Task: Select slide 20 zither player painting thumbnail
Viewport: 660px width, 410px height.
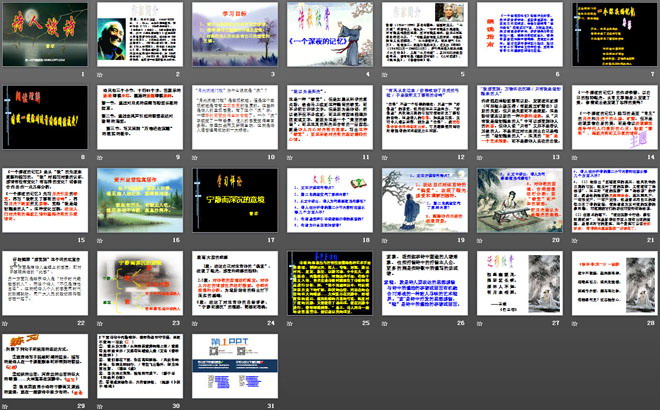Action: (x=520, y=200)
